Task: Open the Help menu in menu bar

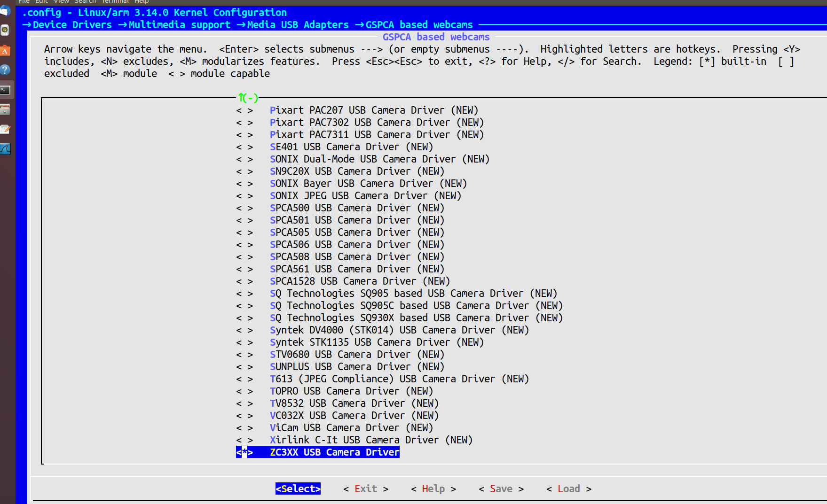Action: (x=142, y=2)
